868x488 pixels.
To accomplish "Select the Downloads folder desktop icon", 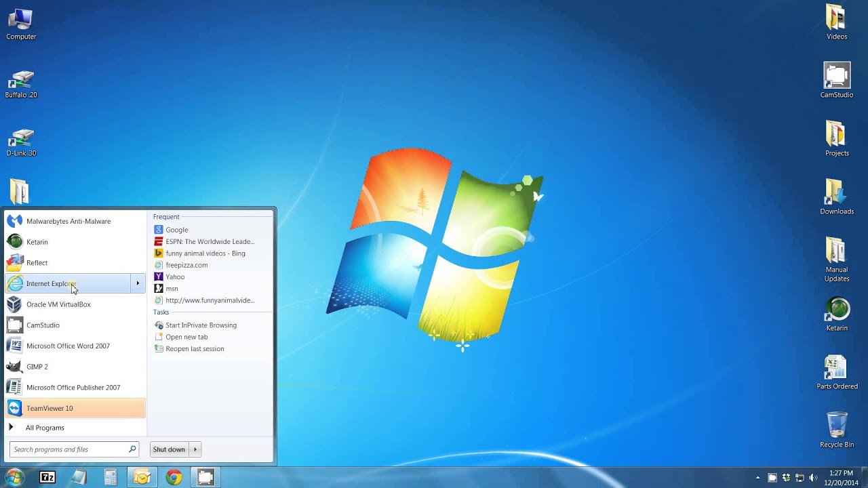I will tap(837, 197).
